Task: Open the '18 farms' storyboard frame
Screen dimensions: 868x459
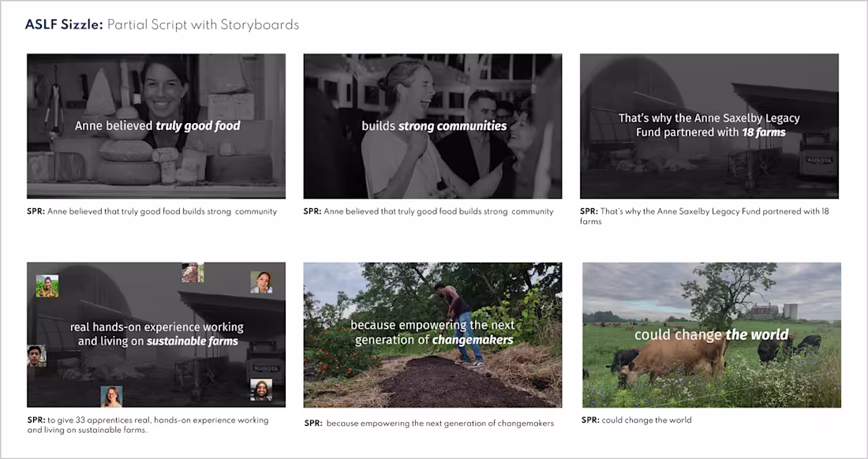Action: click(x=709, y=126)
